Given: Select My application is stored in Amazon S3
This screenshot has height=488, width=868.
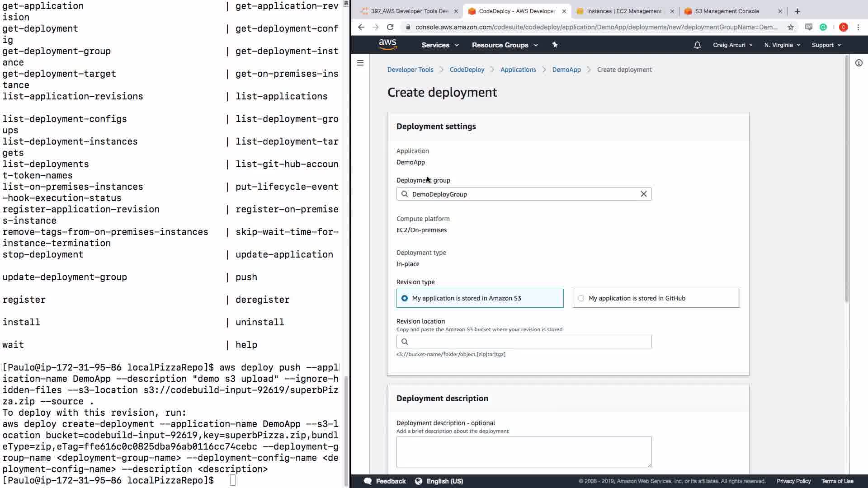Looking at the screenshot, I should [x=405, y=298].
